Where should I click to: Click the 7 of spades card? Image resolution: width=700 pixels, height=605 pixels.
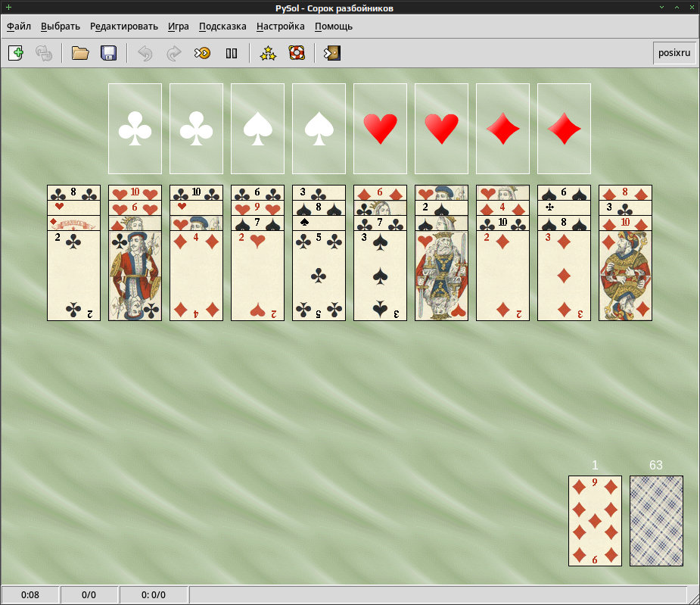257,223
